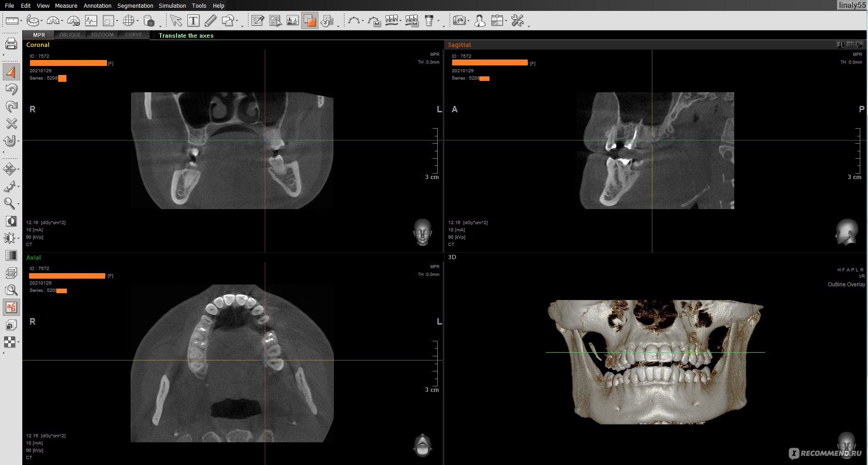Open the Segmentation menu
The image size is (868, 465).
click(x=135, y=5)
